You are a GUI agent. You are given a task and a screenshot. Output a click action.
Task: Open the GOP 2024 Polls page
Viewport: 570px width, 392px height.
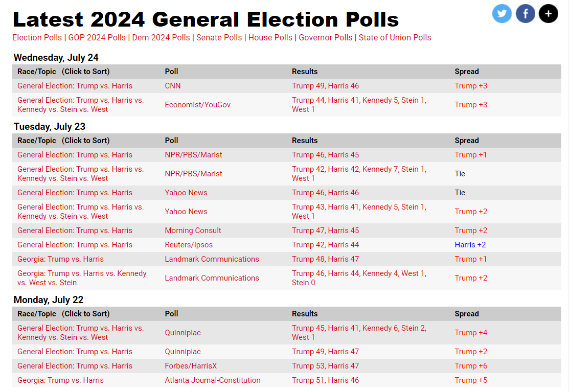pos(97,38)
